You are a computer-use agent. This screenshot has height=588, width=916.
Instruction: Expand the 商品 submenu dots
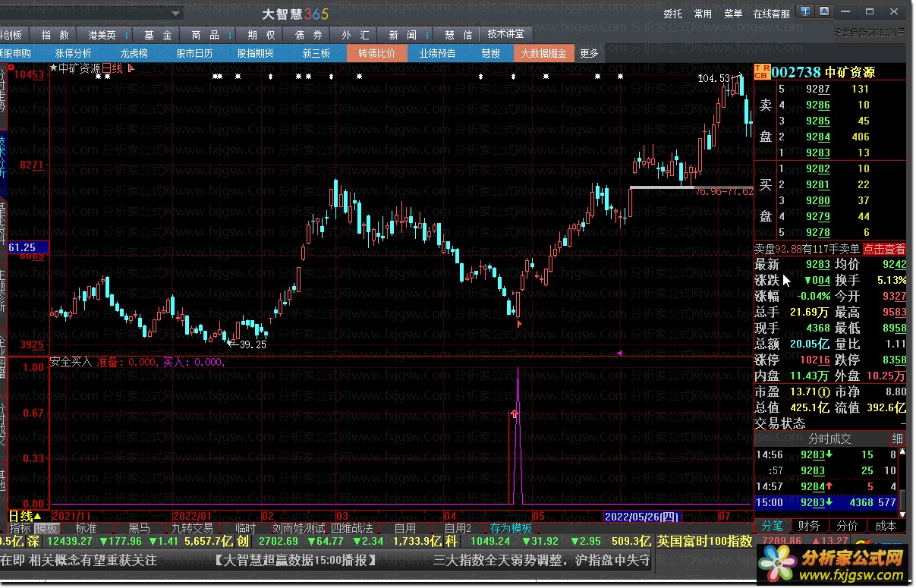[x=228, y=35]
